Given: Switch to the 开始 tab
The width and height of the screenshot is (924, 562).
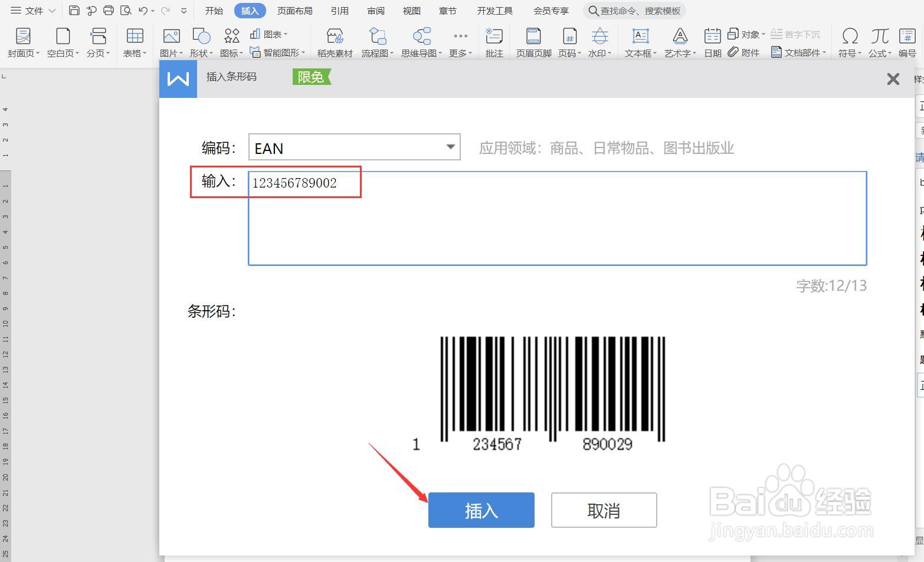Looking at the screenshot, I should pyautogui.click(x=214, y=11).
